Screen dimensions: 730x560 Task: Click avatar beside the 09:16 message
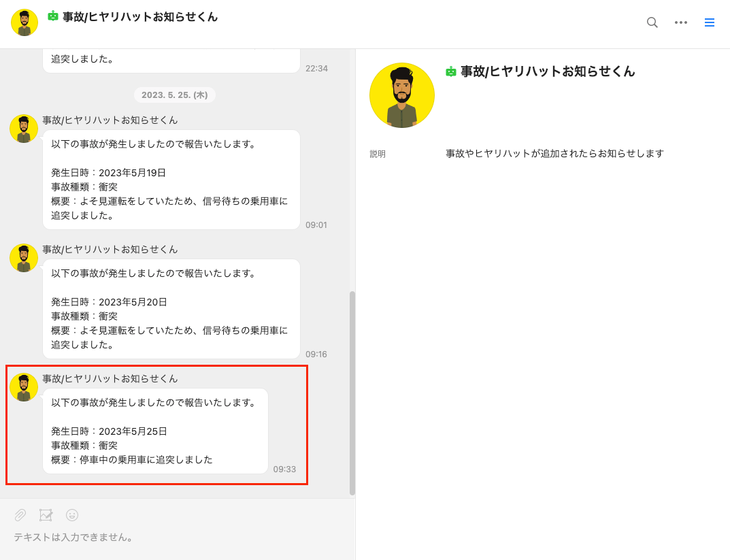pyautogui.click(x=24, y=258)
